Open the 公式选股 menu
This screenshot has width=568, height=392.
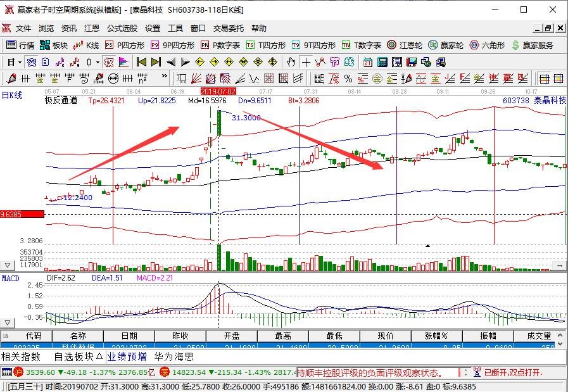[x=122, y=28]
